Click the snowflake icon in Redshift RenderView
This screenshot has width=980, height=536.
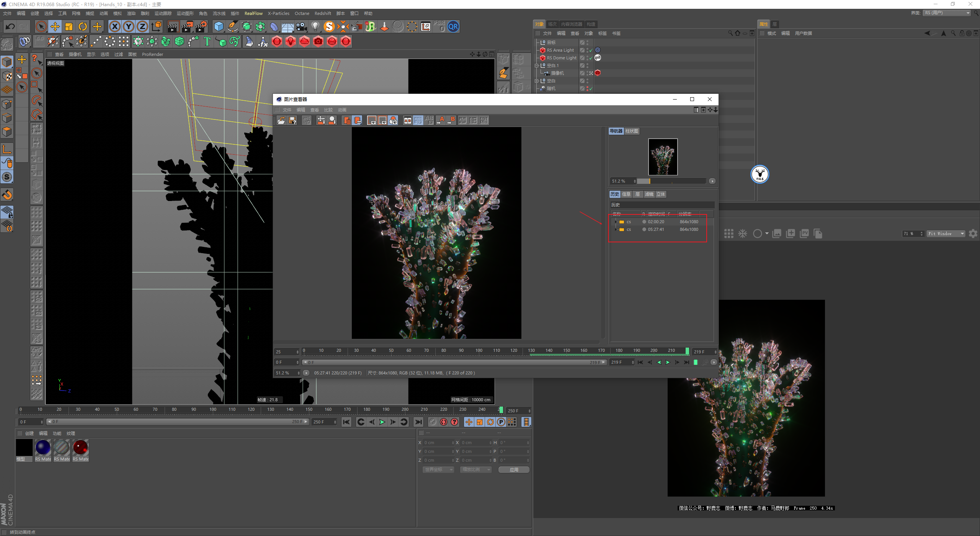tap(743, 234)
